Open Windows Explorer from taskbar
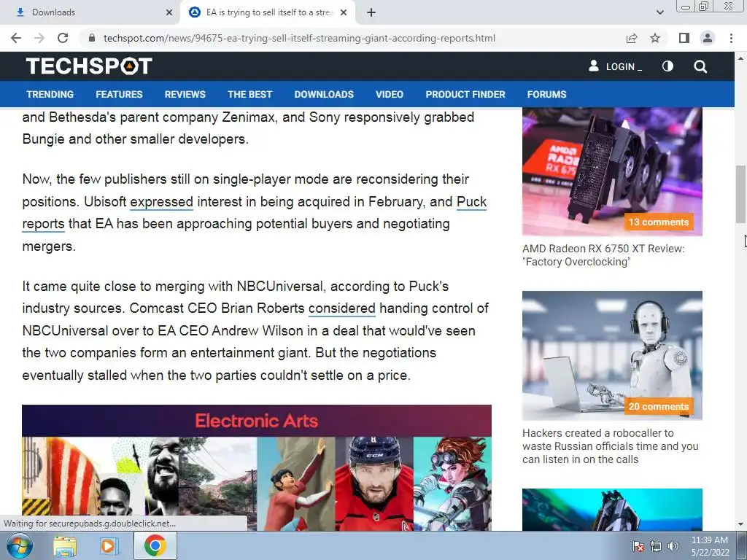Screen dimensions: 747x560 [65, 545]
